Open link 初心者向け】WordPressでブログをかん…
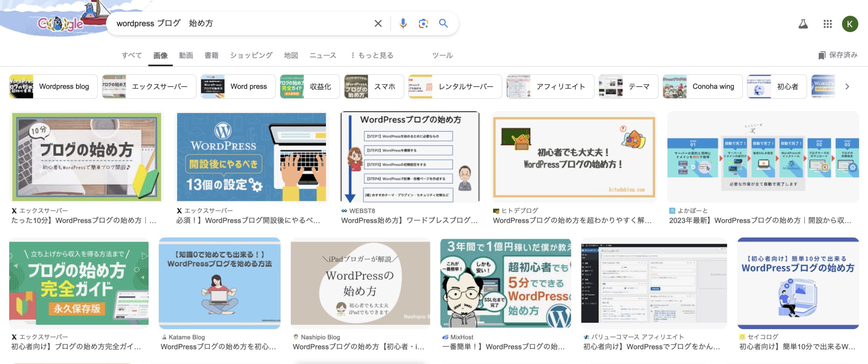 pyautogui.click(x=651, y=347)
